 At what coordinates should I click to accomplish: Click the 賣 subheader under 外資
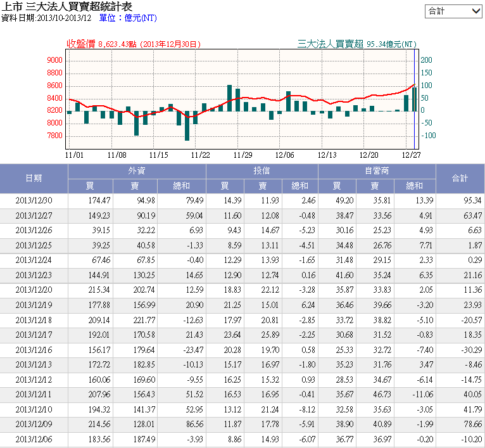click(135, 186)
